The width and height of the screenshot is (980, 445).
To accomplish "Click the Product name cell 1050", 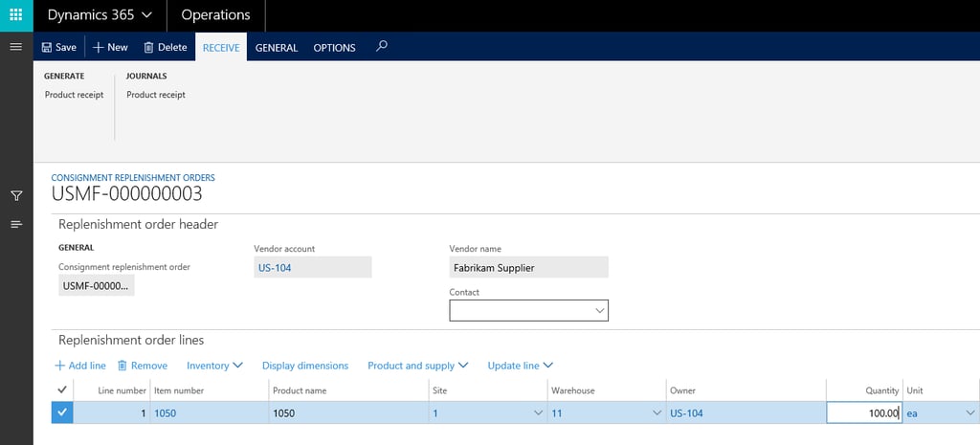I will pyautogui.click(x=348, y=412).
